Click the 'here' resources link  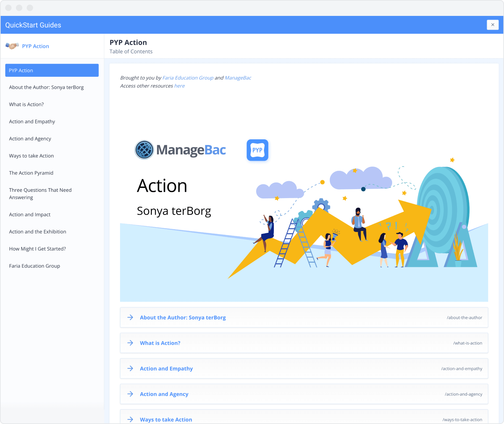pyautogui.click(x=179, y=86)
